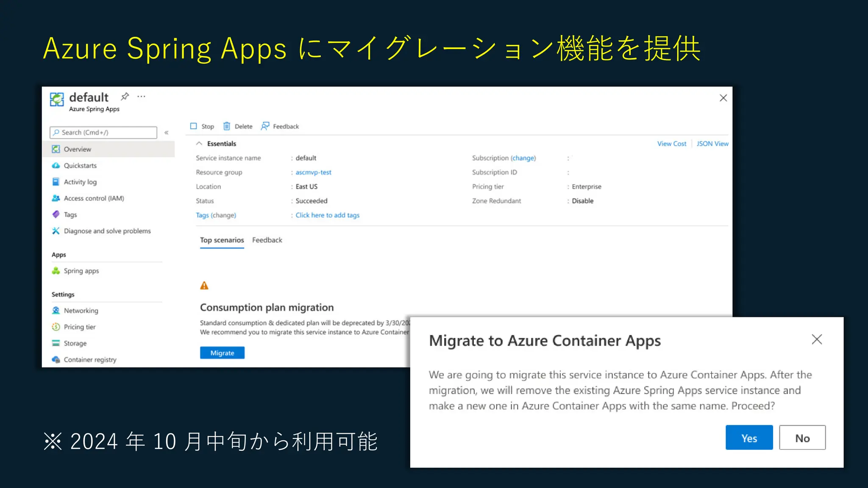868x488 pixels.
Task: Decline migration with No button
Action: [802, 438]
